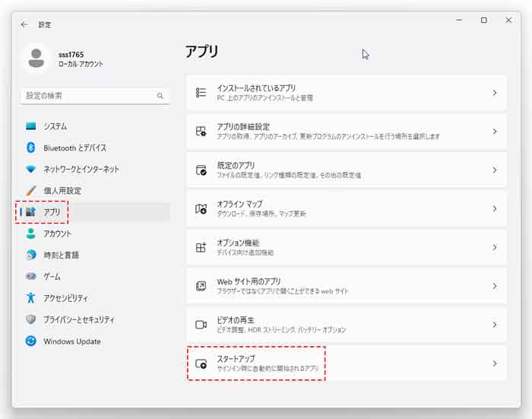The image size is (532, 419).
Task: Click the システム monitor icon
Action: pyautogui.click(x=31, y=126)
